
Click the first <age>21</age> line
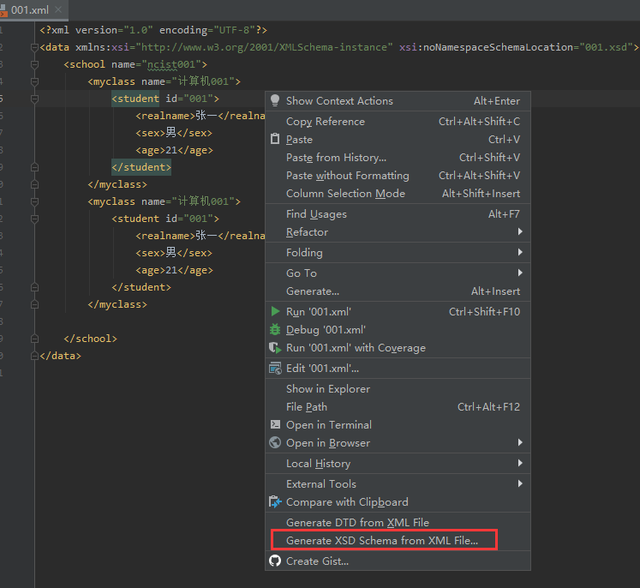(x=174, y=150)
